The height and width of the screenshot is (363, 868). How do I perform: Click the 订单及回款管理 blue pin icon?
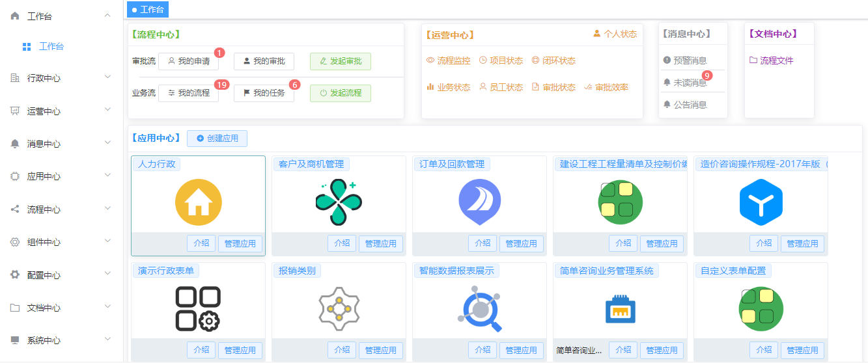[479, 202]
